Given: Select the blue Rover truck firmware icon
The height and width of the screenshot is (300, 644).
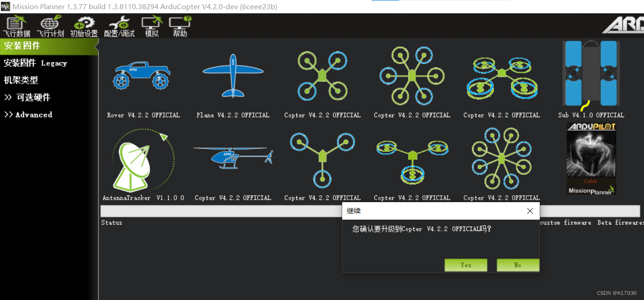Looking at the screenshot, I should tap(141, 76).
